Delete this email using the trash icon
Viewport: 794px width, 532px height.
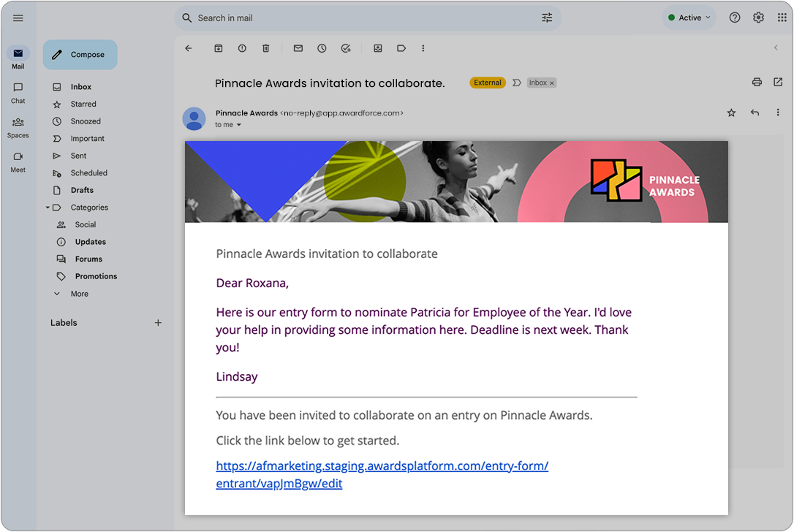click(265, 47)
